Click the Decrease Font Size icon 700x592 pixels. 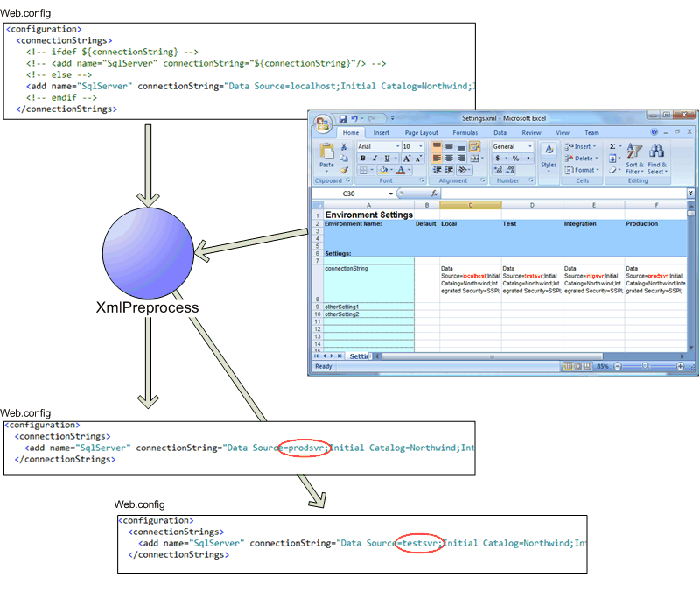tap(418, 159)
